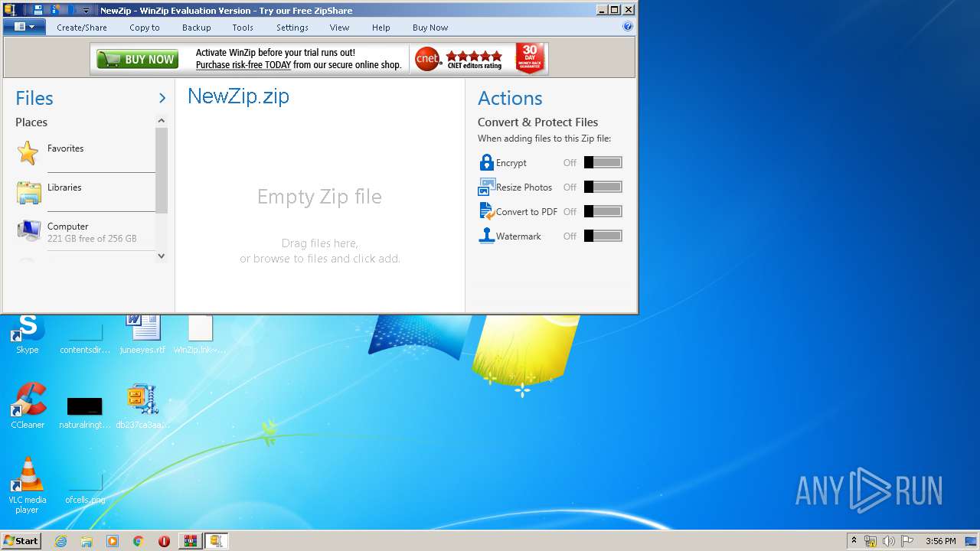Open the quick access toolbar customize dropdown
Viewport: 980px width, 551px height.
tap(86, 11)
